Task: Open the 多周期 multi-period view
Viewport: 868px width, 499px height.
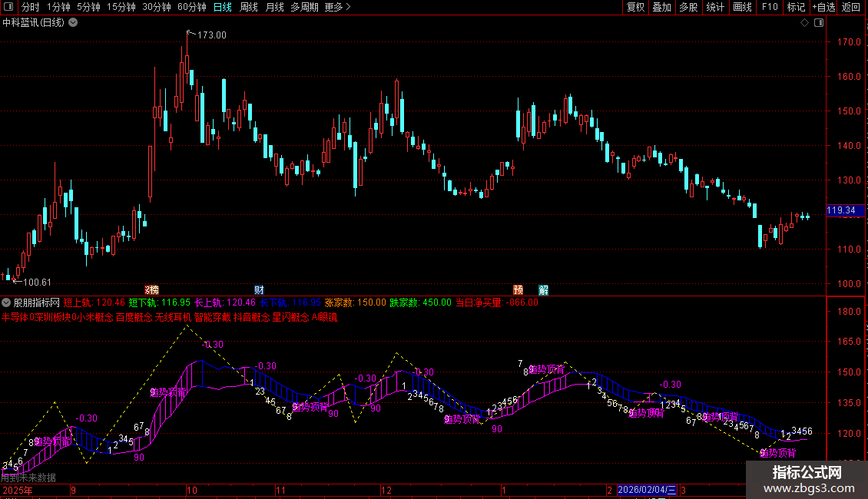Action: click(x=304, y=7)
